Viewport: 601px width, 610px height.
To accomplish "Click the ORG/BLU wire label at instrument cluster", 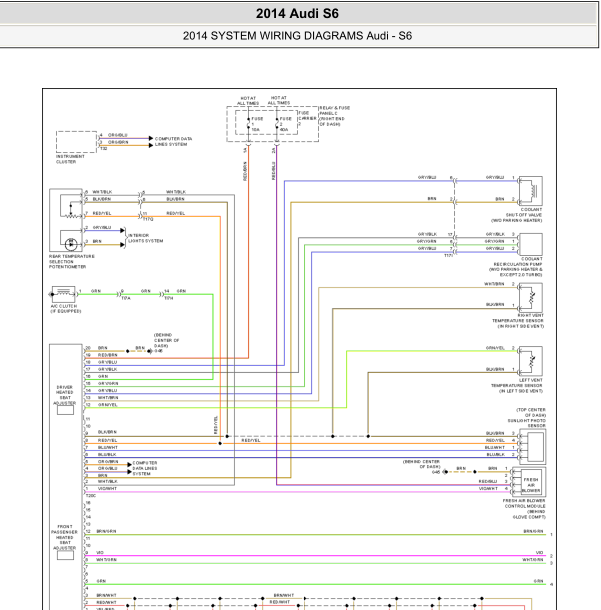I will click(117, 135).
